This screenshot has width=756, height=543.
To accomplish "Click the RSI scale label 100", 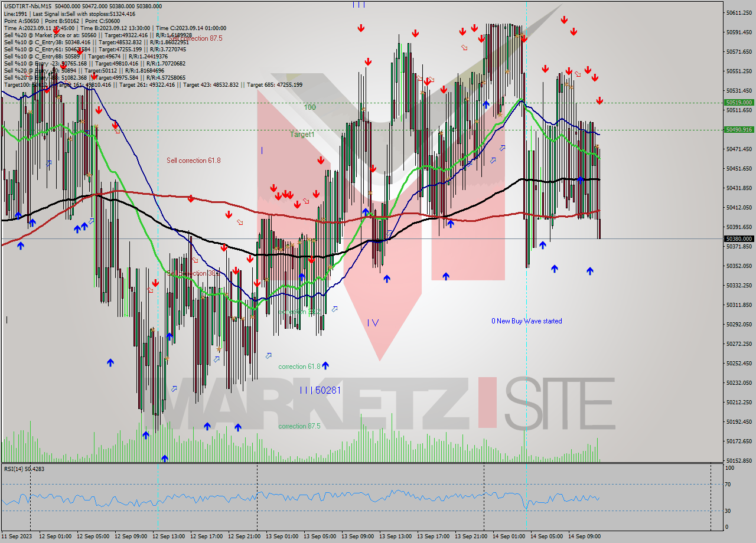I will coord(731,468).
